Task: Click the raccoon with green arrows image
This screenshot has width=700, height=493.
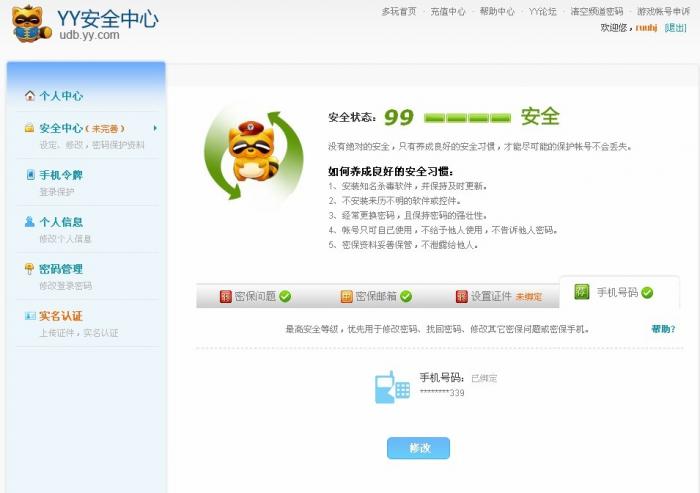Action: coord(254,155)
